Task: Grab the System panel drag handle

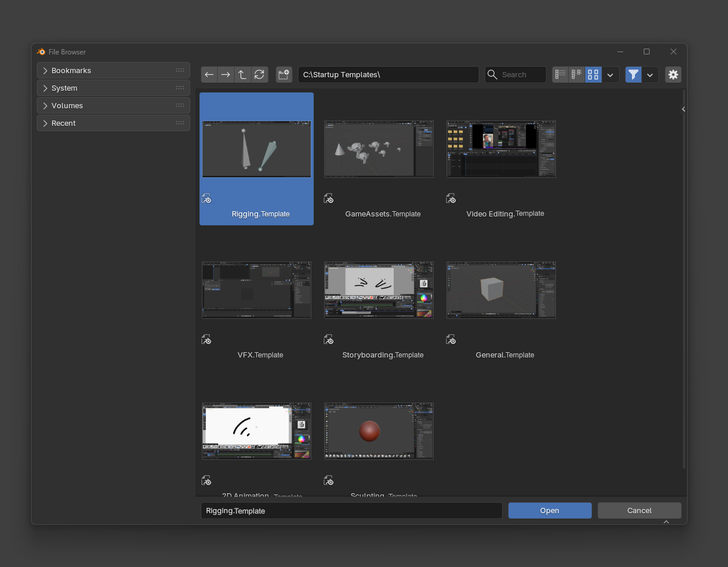Action: [180, 88]
